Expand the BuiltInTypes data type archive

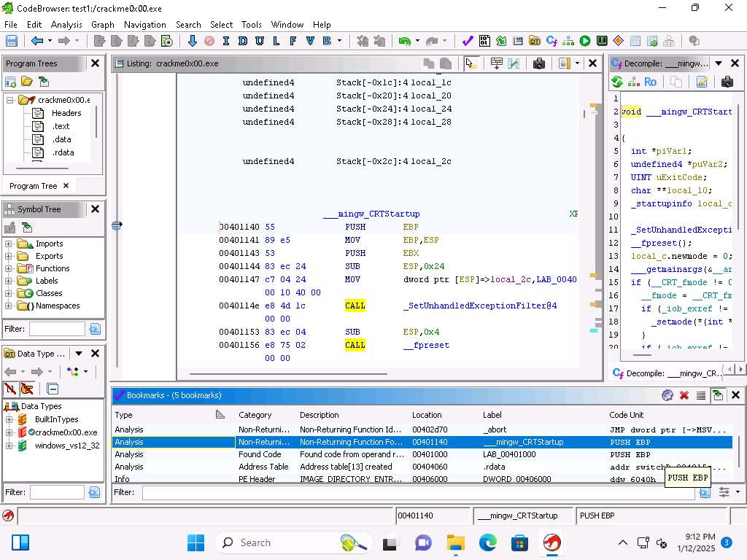(9, 419)
